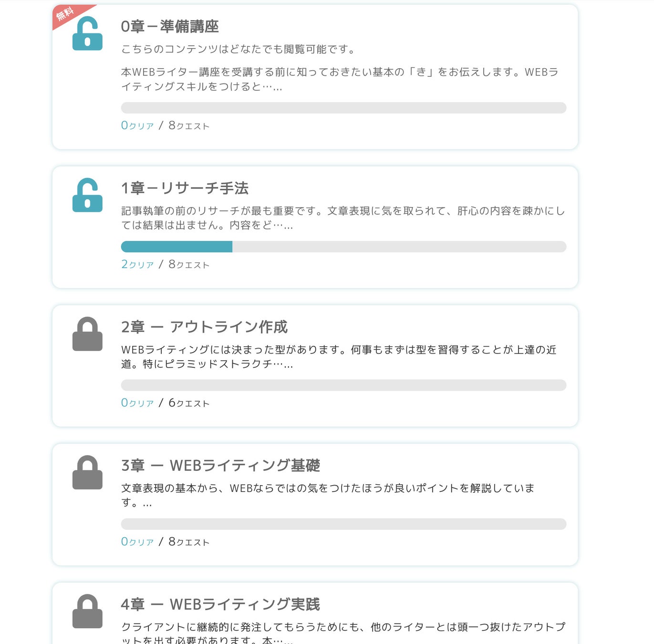Click the 文章表現の基本から description in 3章

327,495
